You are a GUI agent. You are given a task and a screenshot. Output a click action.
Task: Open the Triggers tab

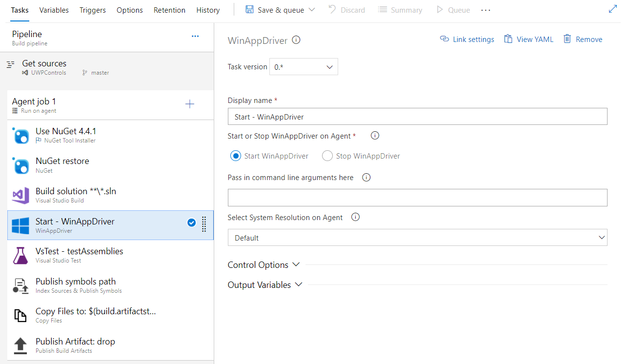pyautogui.click(x=93, y=10)
